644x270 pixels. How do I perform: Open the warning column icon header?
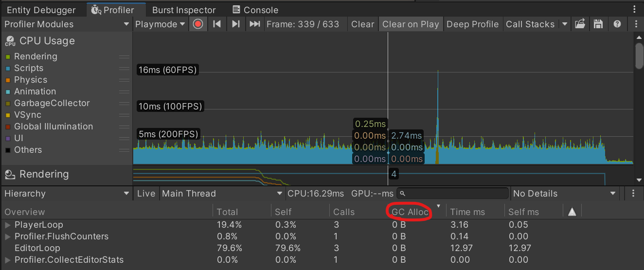click(x=572, y=212)
